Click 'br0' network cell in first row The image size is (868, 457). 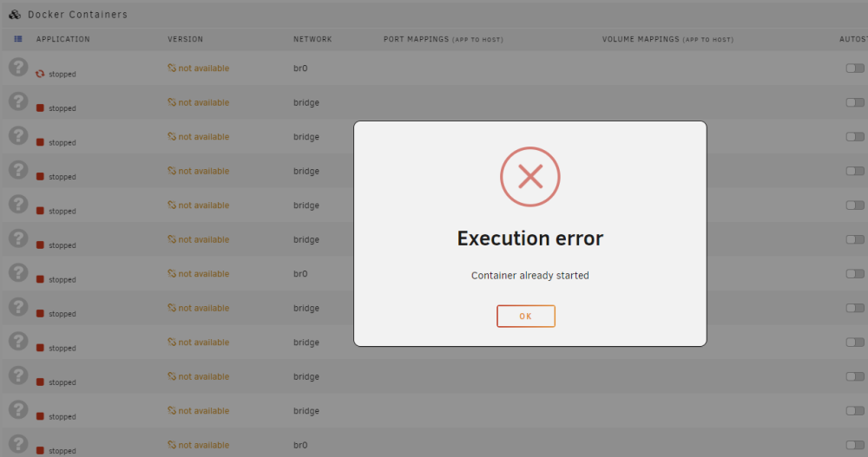click(x=300, y=68)
